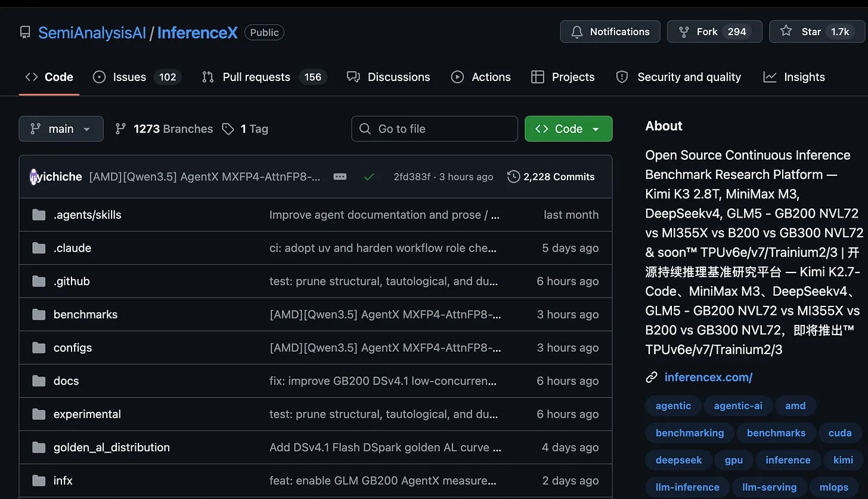Click folder icon of .claude row
Screen dimensions: 868x499
(x=39, y=248)
